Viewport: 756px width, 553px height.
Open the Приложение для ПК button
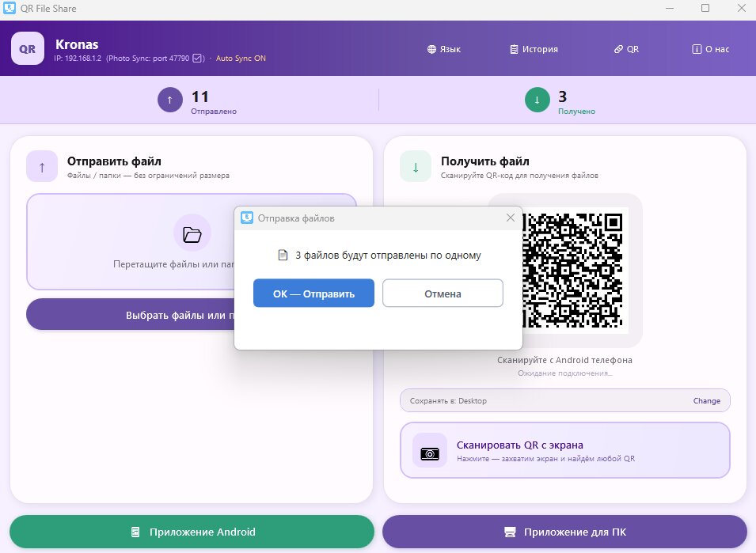click(564, 532)
